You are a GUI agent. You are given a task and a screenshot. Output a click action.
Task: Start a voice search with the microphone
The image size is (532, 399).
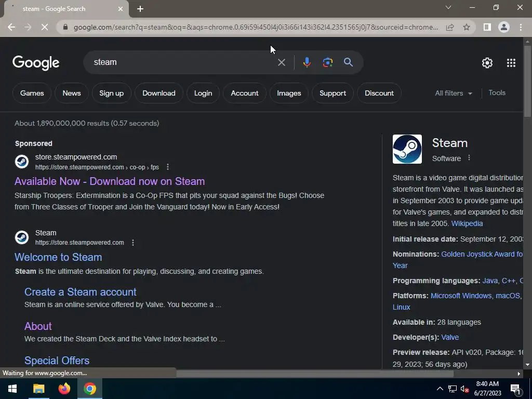pos(307,62)
